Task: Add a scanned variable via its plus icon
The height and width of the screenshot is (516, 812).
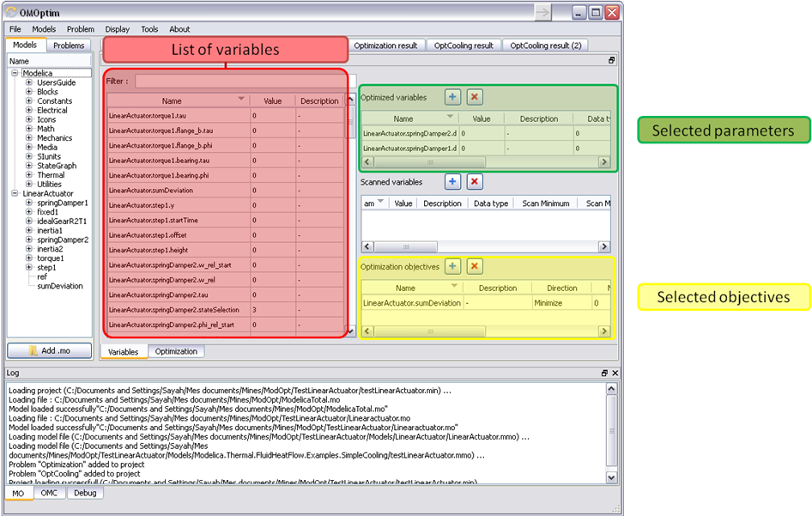Action: coord(452,181)
